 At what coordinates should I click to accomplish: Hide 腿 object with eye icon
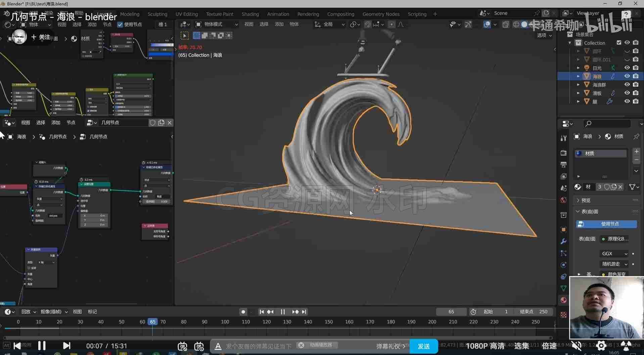pos(627,101)
